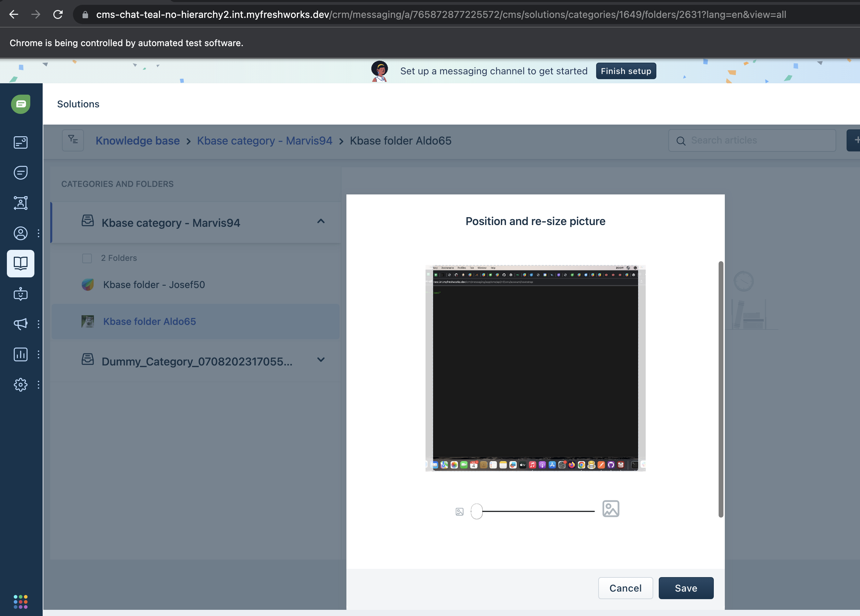Click the picture resize slider handle
Image resolution: width=860 pixels, height=616 pixels.
477,511
